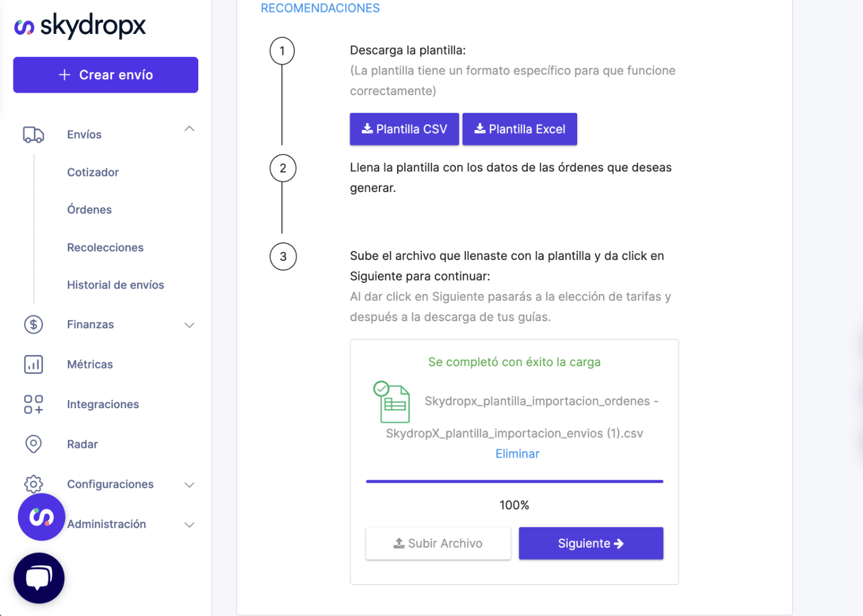This screenshot has height=616, width=863.
Task: Click the Integraciones grid-plus icon
Action: click(33, 404)
